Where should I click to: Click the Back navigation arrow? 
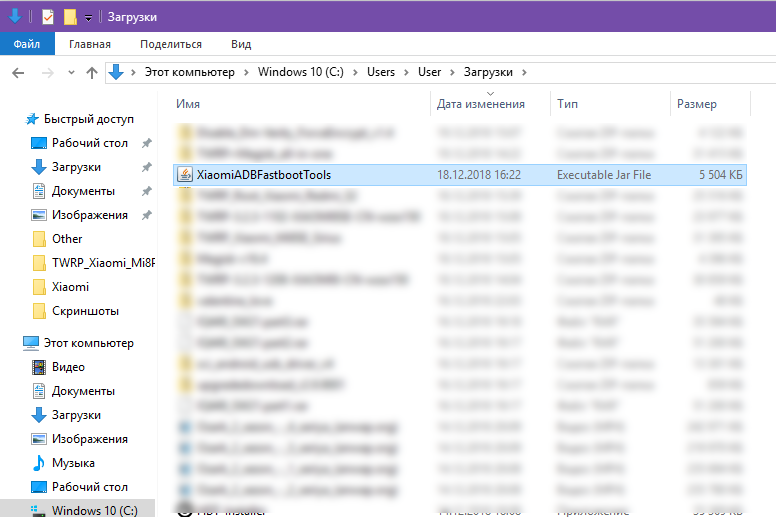pos(18,73)
